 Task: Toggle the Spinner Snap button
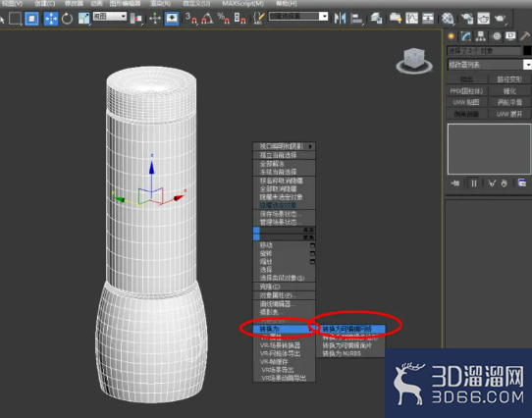pyautogui.click(x=239, y=19)
